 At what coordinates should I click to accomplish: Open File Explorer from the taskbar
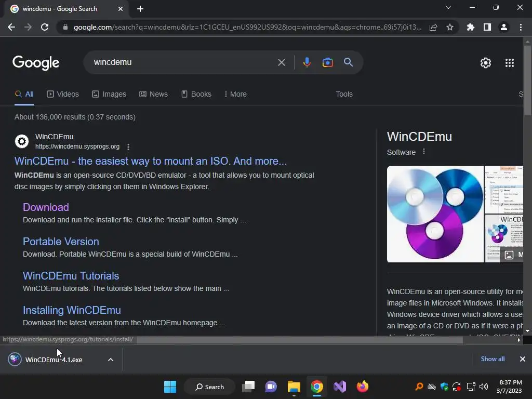(294, 387)
